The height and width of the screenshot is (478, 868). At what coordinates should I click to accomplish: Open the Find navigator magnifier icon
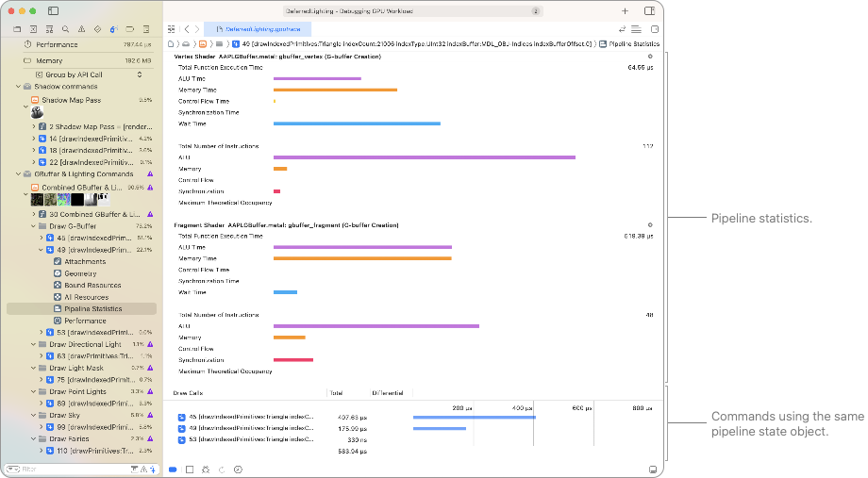point(64,29)
